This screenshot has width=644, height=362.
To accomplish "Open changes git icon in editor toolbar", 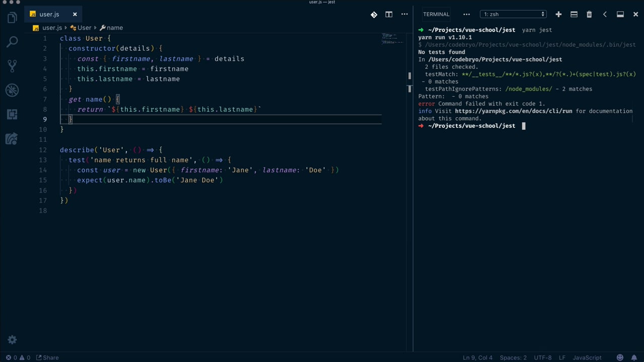I will 374,15.
